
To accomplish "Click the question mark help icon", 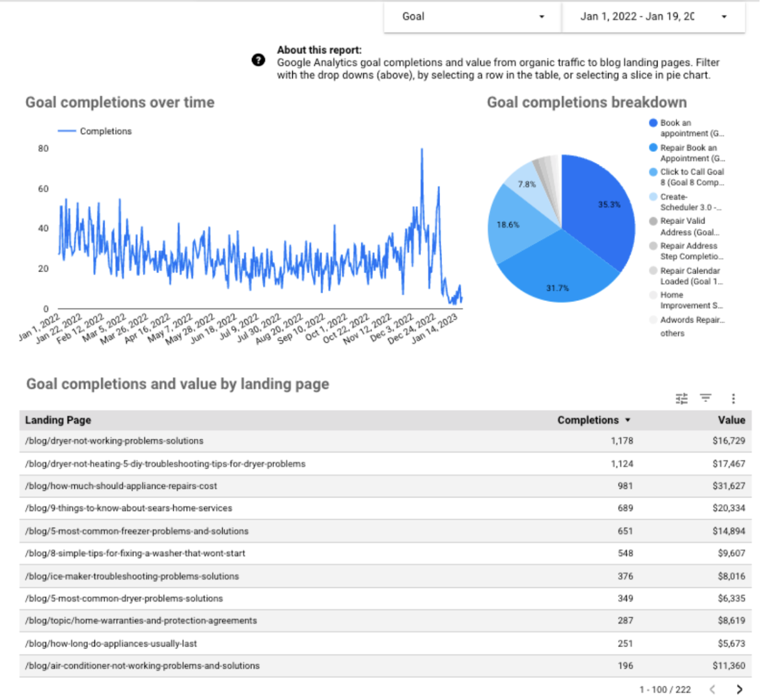I will pyautogui.click(x=258, y=60).
